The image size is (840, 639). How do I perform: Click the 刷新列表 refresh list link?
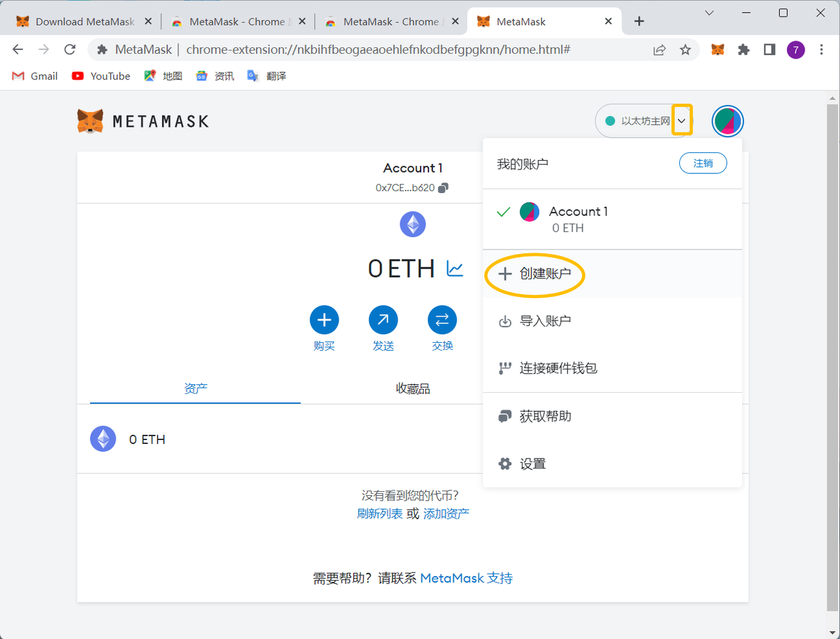click(380, 514)
